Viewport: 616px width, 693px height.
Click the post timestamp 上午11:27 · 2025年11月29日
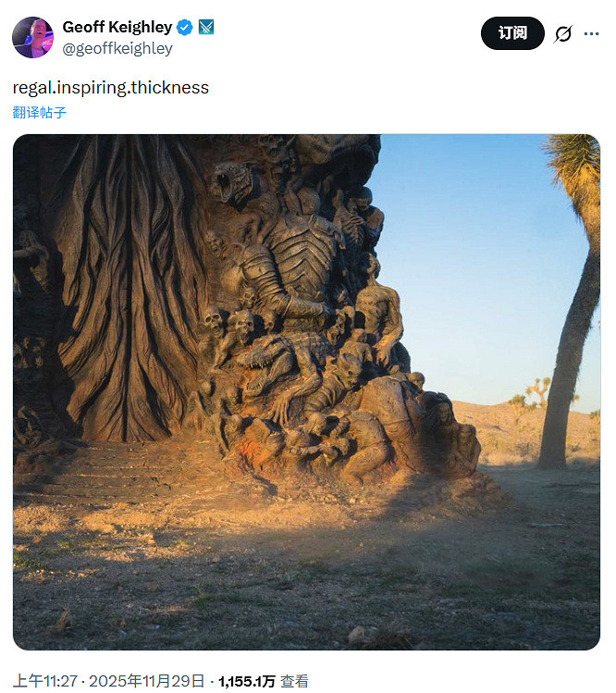[109, 681]
